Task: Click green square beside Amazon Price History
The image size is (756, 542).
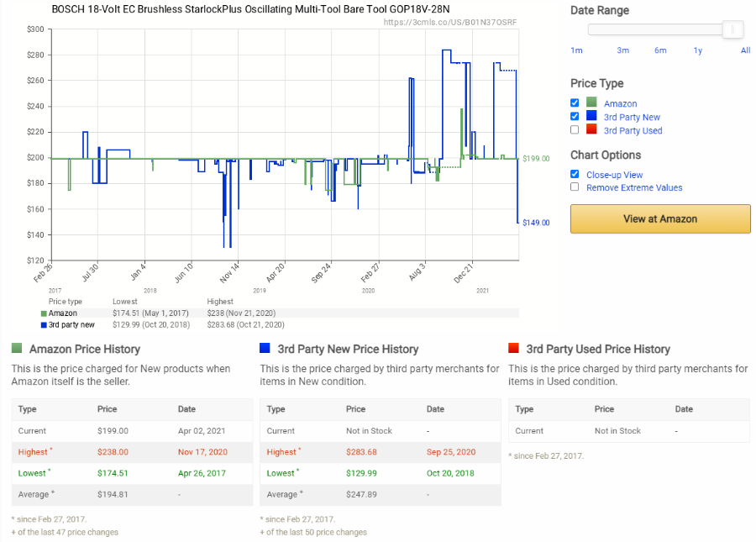Action: [17, 348]
